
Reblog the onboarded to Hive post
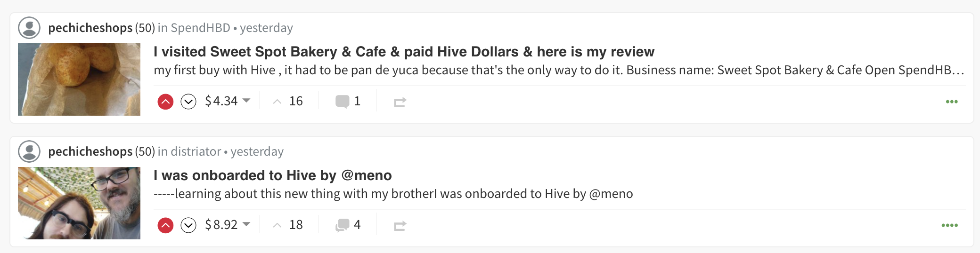[400, 226]
